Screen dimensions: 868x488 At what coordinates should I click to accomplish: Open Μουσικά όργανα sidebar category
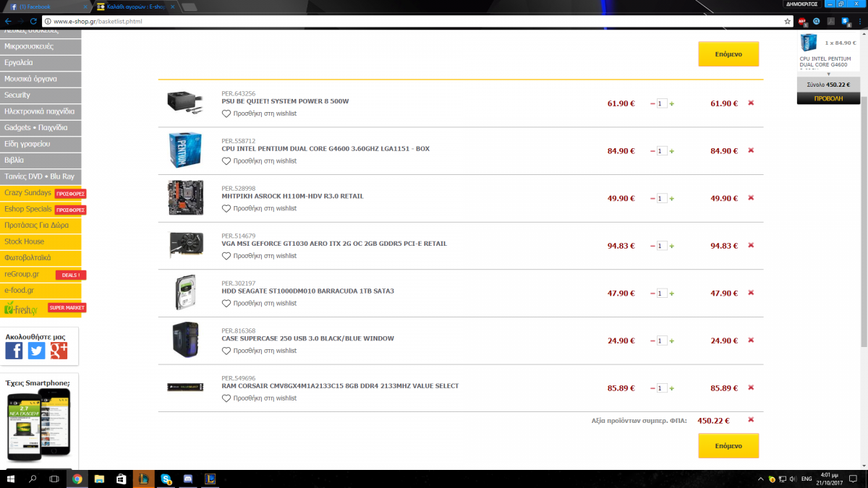point(41,79)
